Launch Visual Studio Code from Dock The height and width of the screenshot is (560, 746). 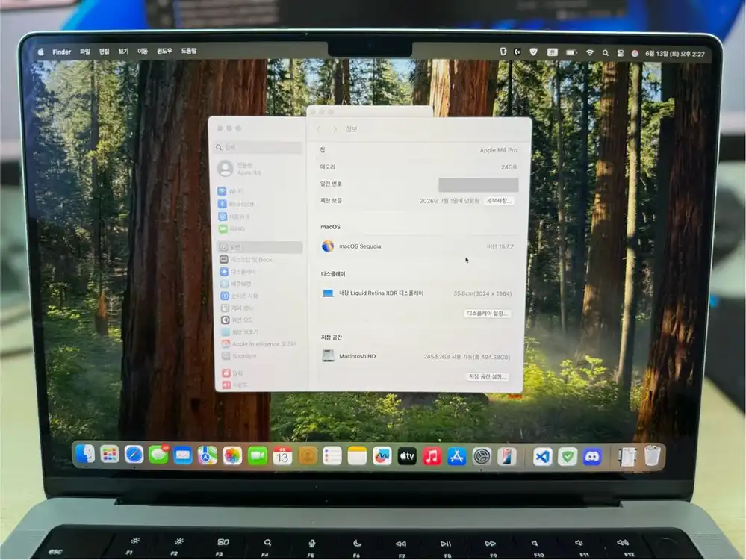pos(543,457)
